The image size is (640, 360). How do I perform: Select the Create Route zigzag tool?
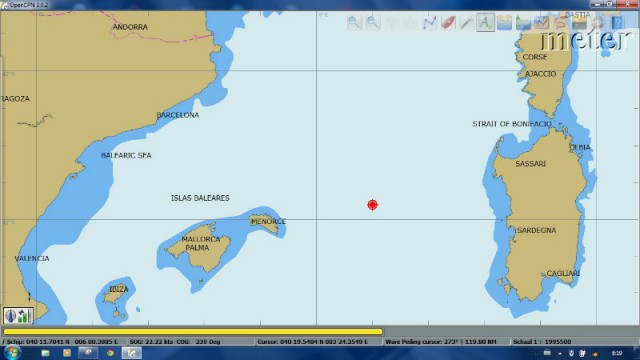(429, 23)
